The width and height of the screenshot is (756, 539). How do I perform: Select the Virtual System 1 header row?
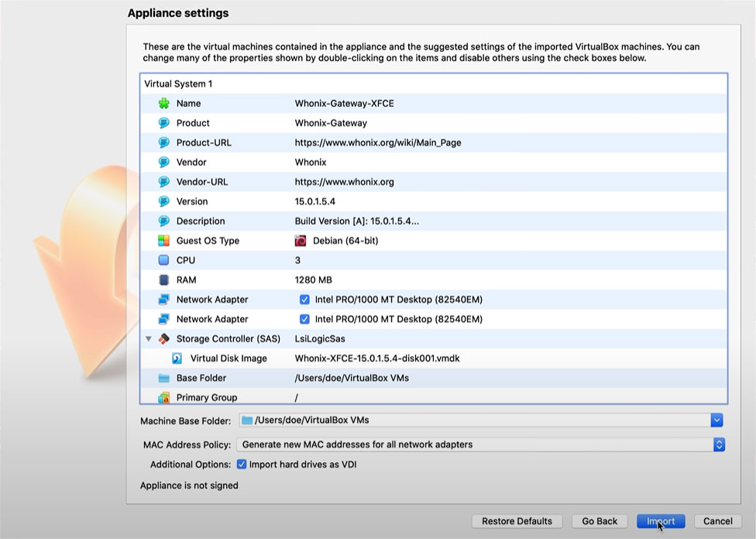pyautogui.click(x=434, y=84)
